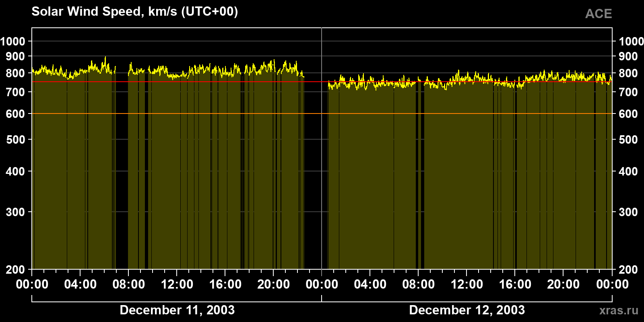Click the 900 value on the right axis
644x322 pixels.
pos(628,56)
